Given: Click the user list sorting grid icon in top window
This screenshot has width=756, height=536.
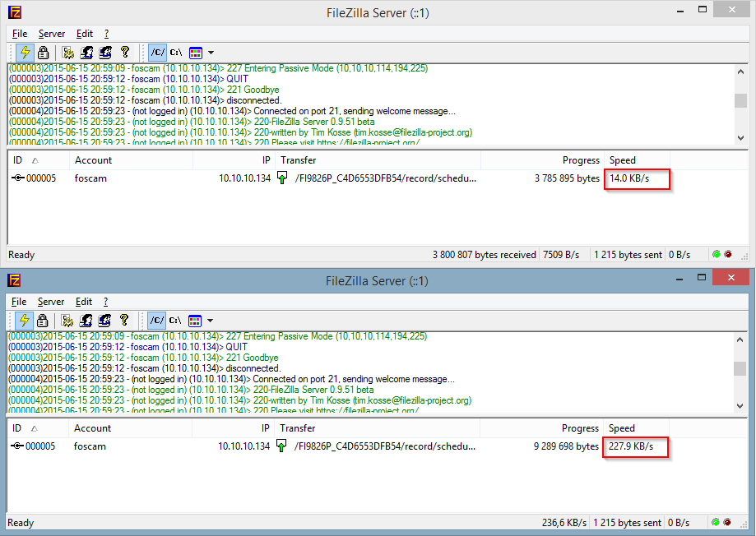Looking at the screenshot, I should pos(195,53).
